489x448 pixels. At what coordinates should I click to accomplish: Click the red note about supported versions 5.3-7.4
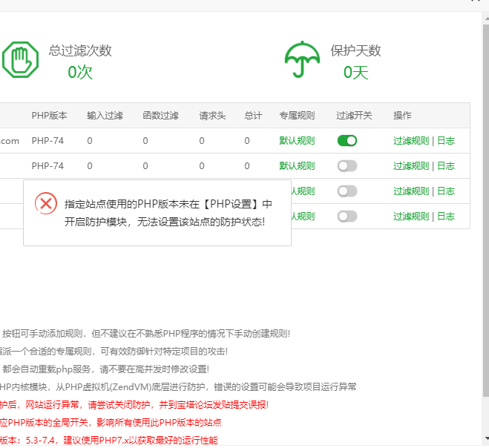pyautogui.click(x=109, y=440)
